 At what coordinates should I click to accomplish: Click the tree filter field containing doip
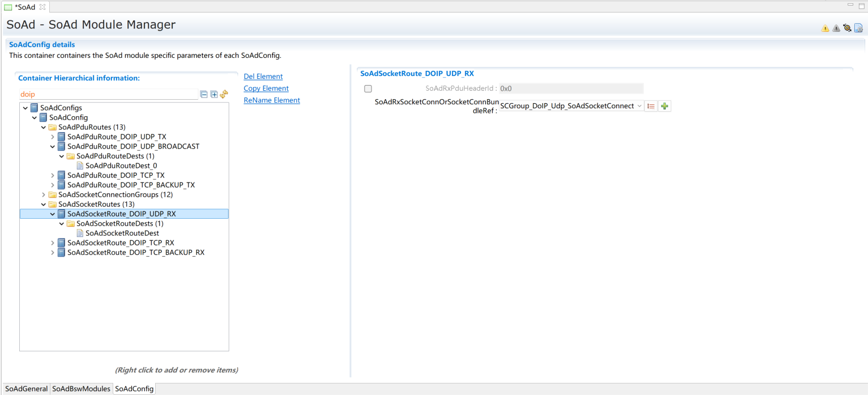108,95
